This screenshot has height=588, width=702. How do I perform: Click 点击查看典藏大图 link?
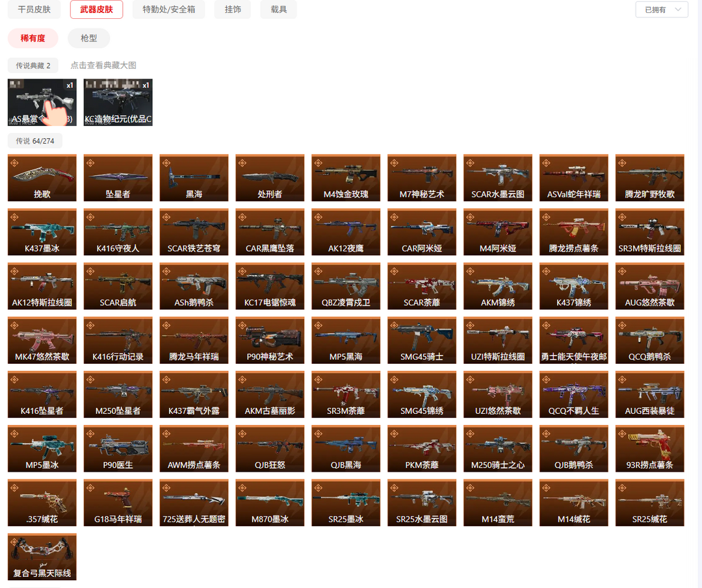103,66
